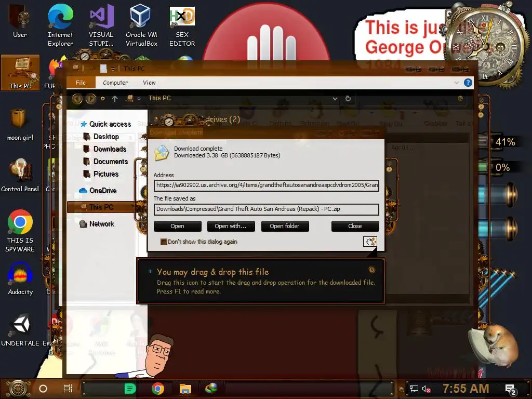Open the Computer ribbon tab

point(115,83)
